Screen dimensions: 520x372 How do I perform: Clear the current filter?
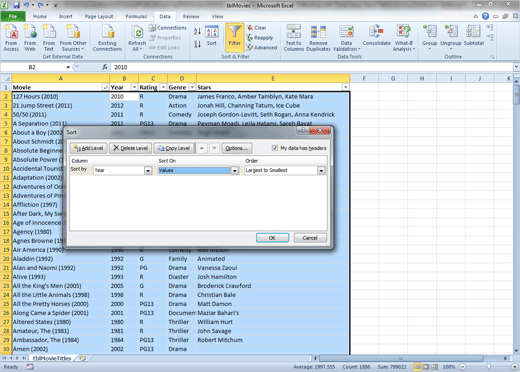pyautogui.click(x=256, y=28)
